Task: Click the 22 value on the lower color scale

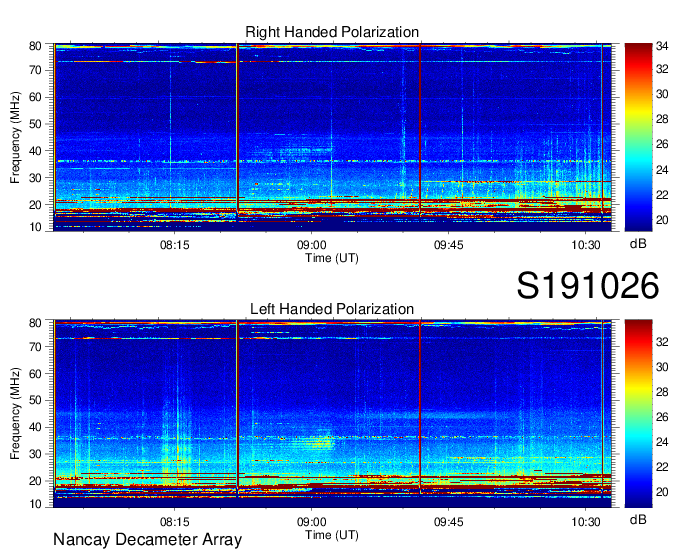Action: click(662, 467)
